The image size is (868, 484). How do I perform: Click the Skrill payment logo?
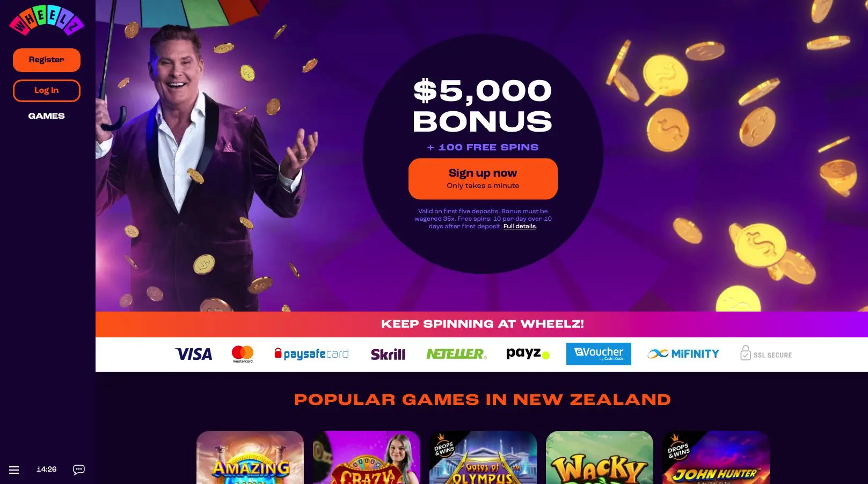click(388, 355)
